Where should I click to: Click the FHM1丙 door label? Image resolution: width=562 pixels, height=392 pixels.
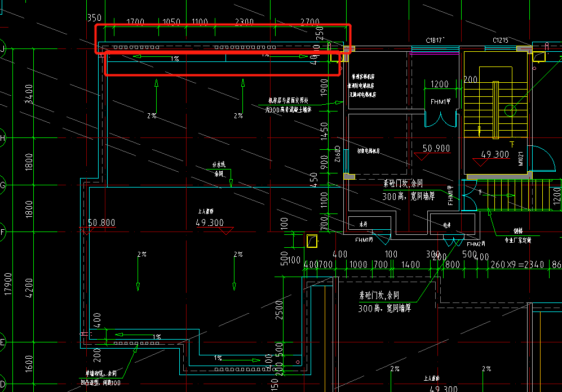pos(364,240)
